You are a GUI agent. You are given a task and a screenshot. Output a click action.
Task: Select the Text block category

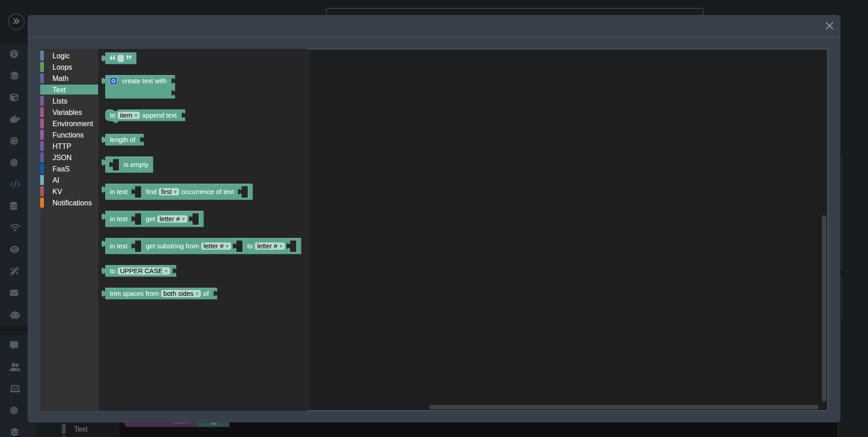[69, 90]
